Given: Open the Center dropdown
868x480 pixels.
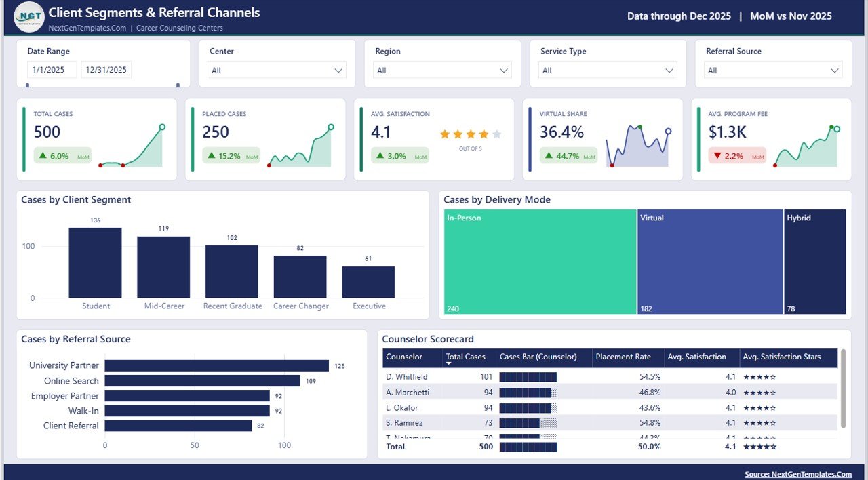Looking at the screenshot, I should pos(277,71).
